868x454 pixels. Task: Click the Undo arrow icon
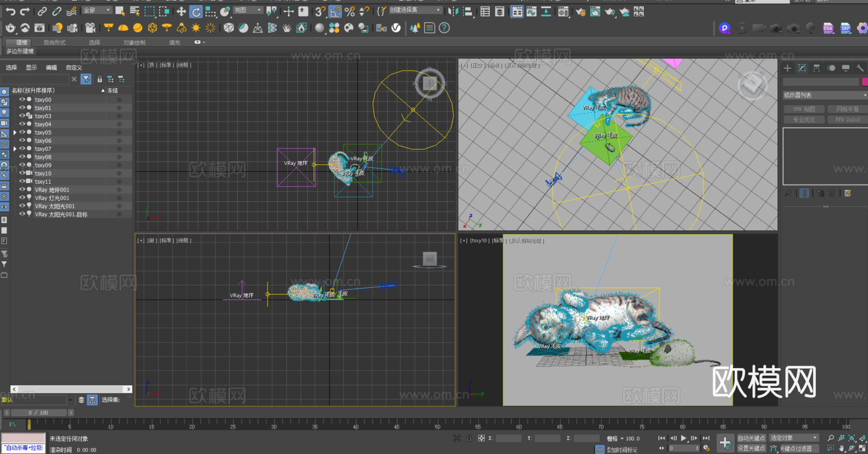(x=11, y=11)
